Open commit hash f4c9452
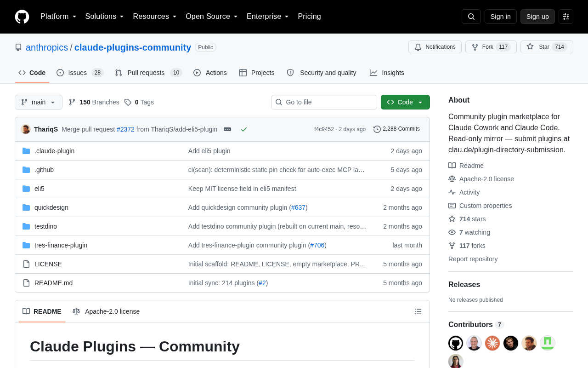Viewport: 588px width, 368px height. click(324, 129)
